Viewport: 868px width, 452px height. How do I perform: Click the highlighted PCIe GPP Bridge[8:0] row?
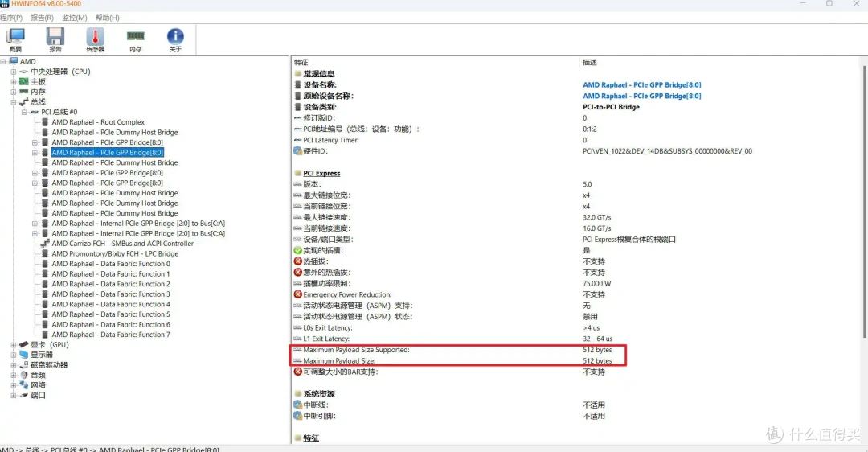108,152
